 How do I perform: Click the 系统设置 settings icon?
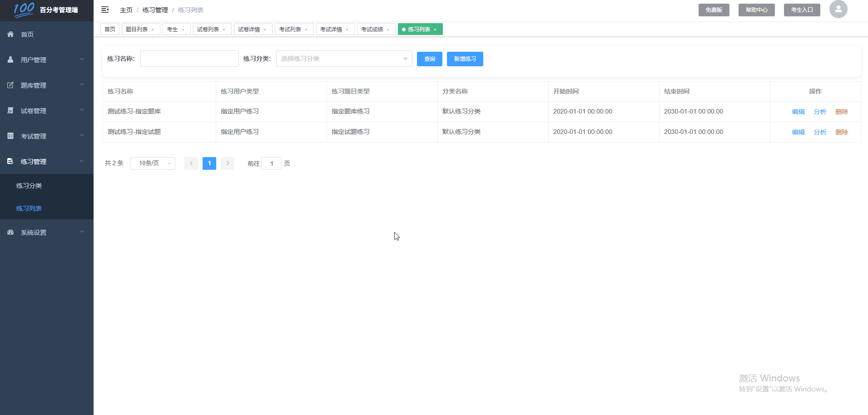tap(10, 232)
